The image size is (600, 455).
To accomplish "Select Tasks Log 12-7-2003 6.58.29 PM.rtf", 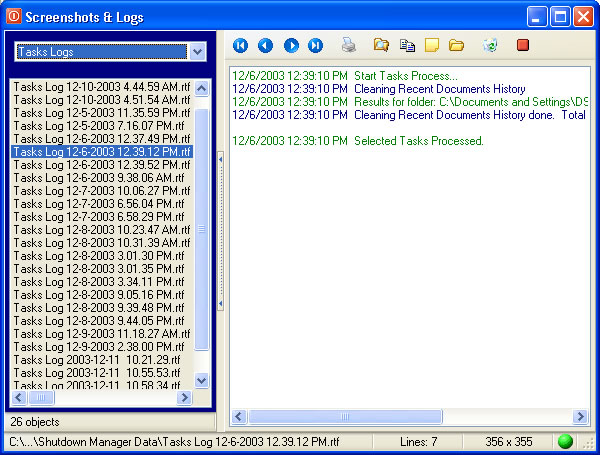I will 98,217.
